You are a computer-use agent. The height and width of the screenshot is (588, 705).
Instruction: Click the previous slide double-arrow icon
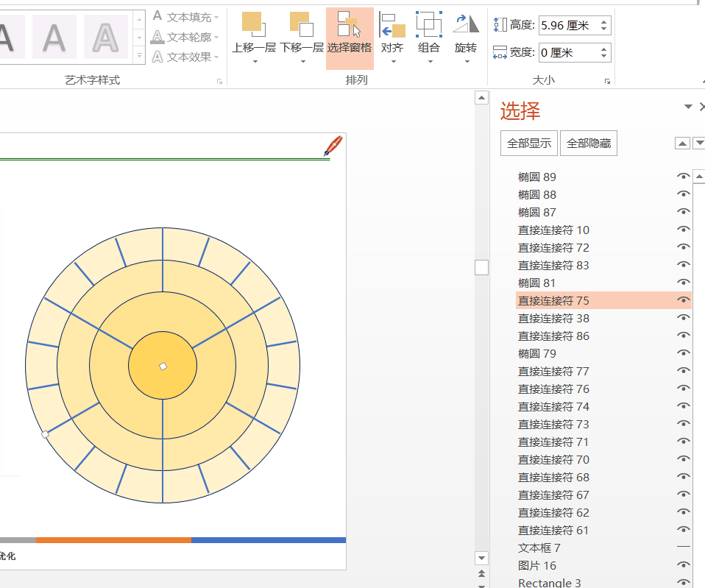(x=481, y=573)
